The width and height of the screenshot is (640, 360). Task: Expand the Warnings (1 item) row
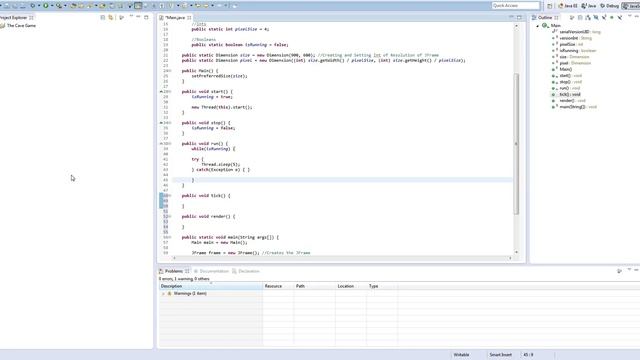point(163,293)
